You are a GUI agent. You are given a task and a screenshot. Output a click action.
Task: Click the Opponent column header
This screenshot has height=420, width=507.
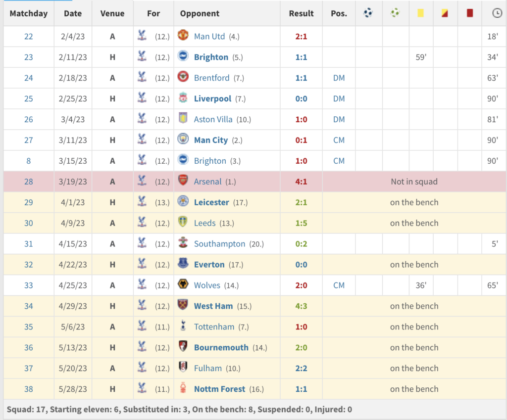click(x=200, y=13)
